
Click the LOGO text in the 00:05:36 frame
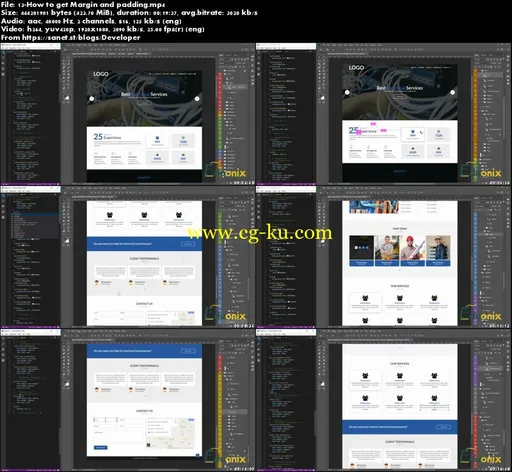point(356,68)
